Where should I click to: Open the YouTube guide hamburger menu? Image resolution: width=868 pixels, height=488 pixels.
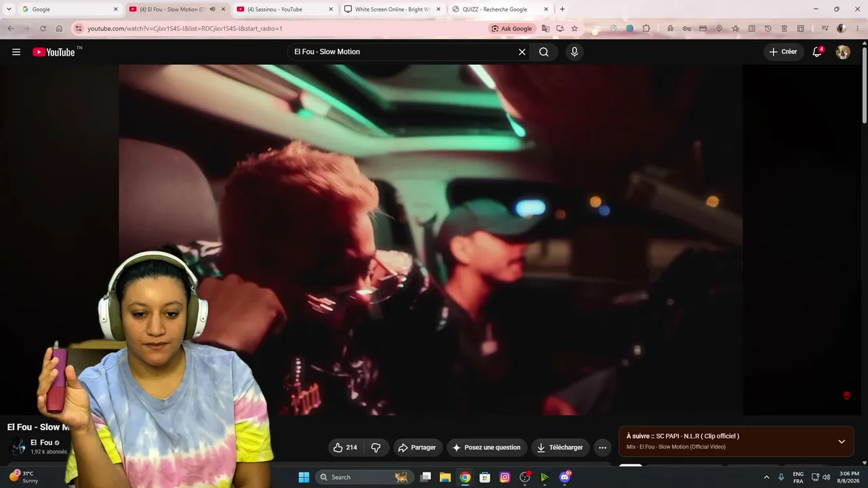16,52
